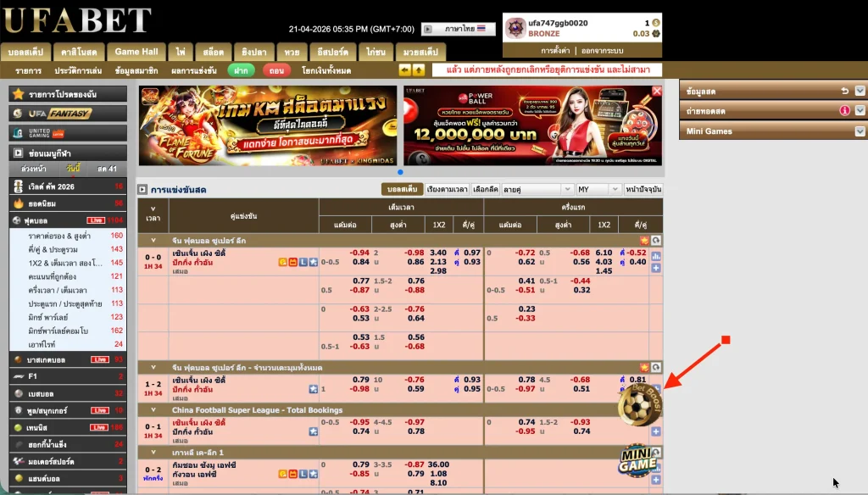Click the sort chevron above เวลา column
The height and width of the screenshot is (495, 868).
pos(153,209)
